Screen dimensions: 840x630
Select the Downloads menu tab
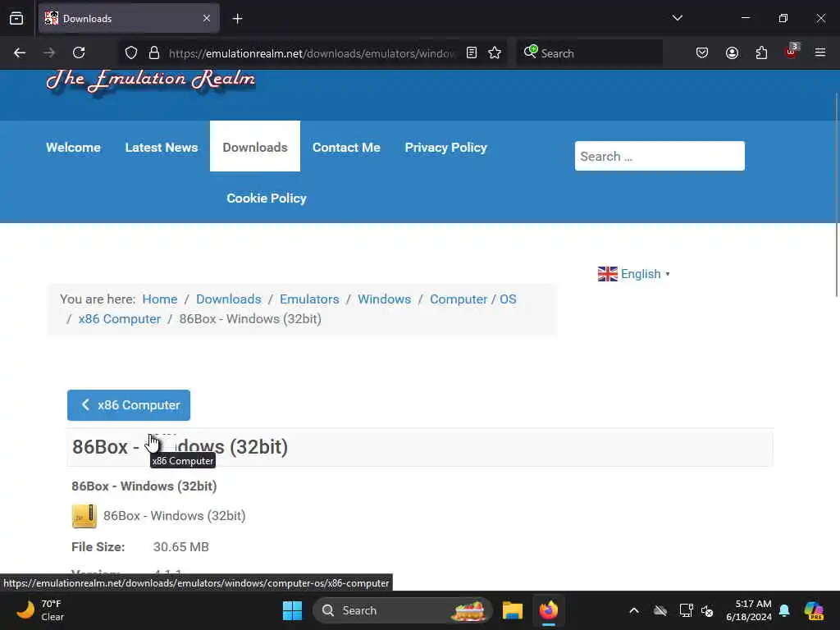255,146
